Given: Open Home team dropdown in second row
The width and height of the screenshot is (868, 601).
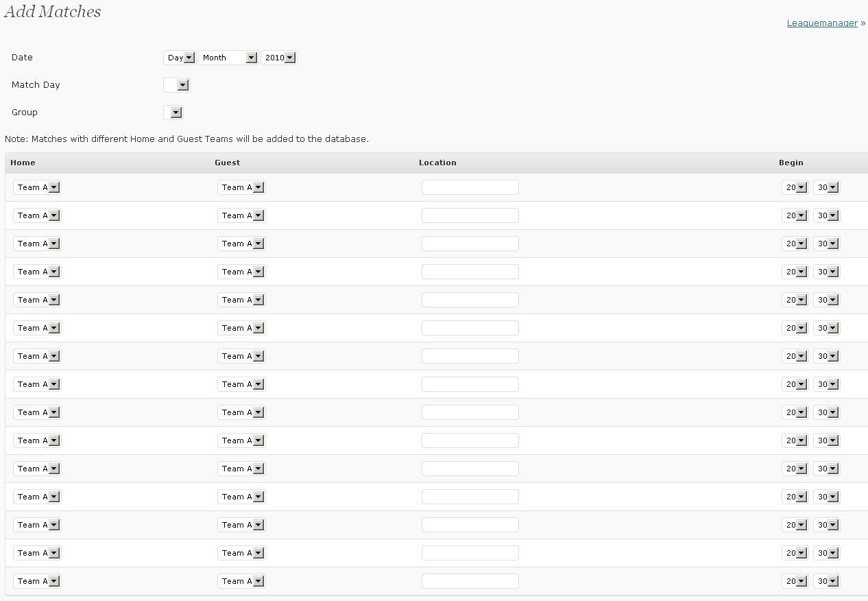Looking at the screenshot, I should [38, 215].
